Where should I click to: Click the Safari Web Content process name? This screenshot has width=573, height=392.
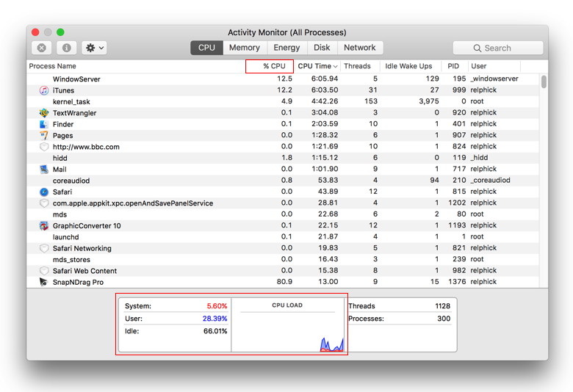click(x=84, y=271)
